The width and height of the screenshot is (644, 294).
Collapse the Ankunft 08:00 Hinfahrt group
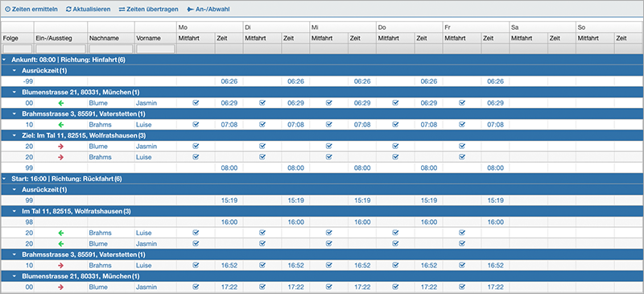5,60
